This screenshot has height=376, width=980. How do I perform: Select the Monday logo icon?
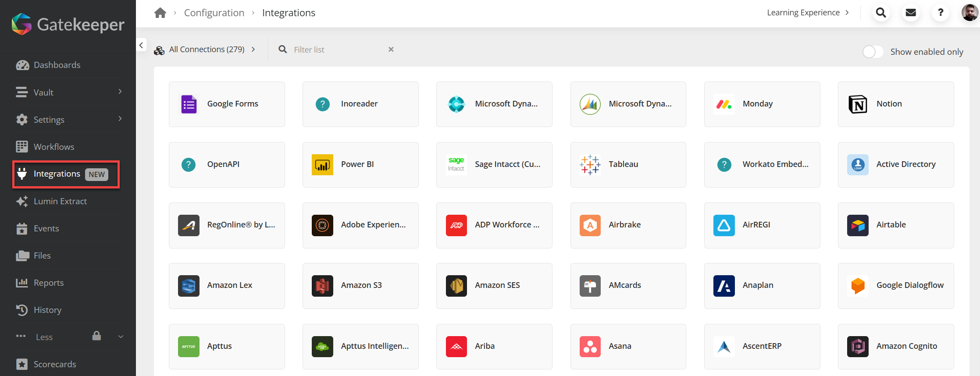pos(724,104)
